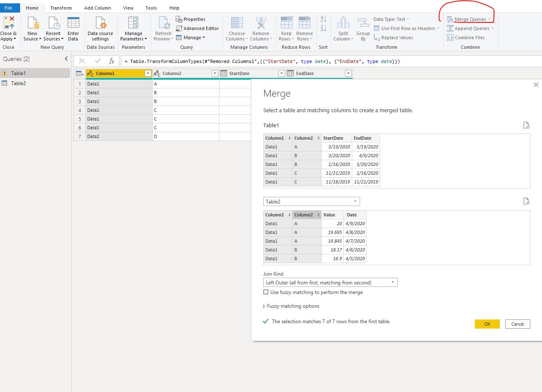Open the Enter Data table icon
This screenshot has width=542, height=392.
coord(73,23)
